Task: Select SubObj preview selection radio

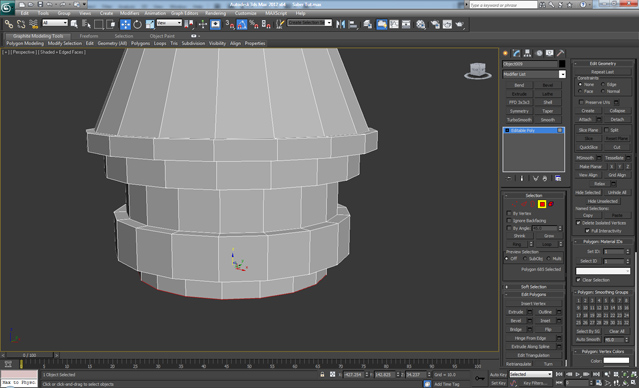Action: click(525, 259)
